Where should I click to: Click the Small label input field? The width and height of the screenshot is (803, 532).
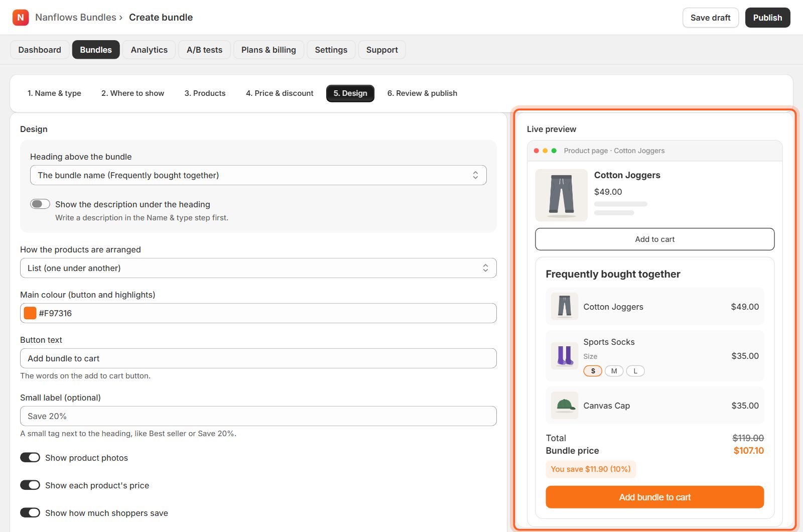tap(258, 416)
